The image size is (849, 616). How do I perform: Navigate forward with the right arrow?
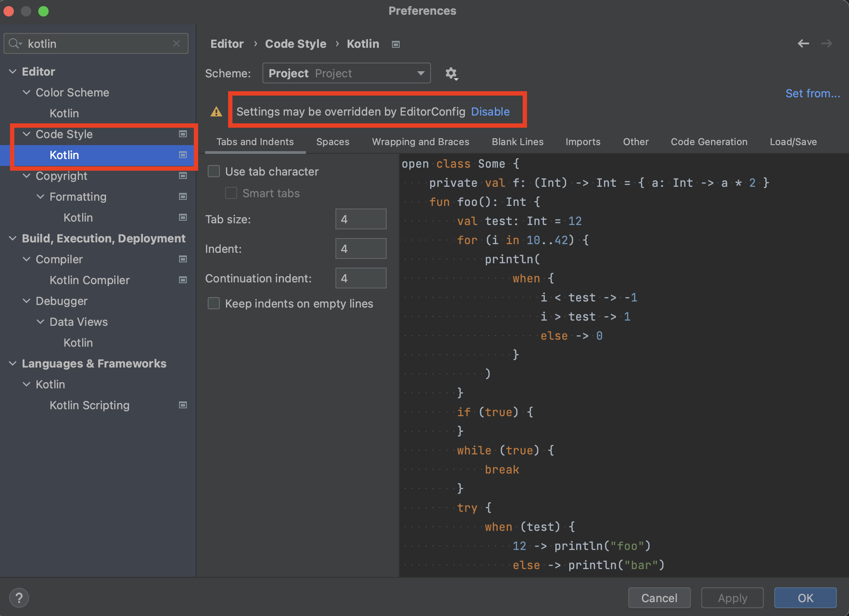tap(826, 43)
